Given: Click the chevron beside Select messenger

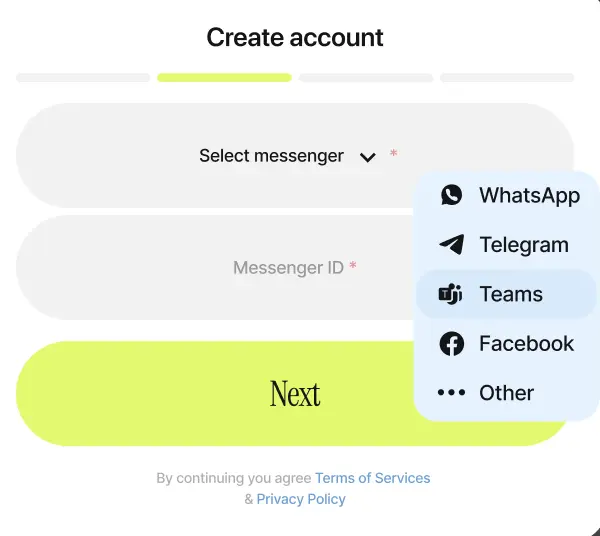Looking at the screenshot, I should 368,157.
